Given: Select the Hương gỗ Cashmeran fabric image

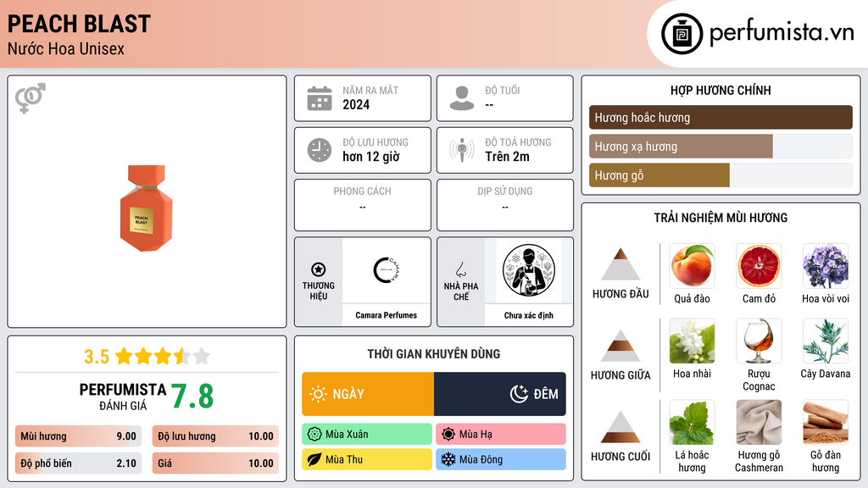Looking at the screenshot, I should pos(759,422).
